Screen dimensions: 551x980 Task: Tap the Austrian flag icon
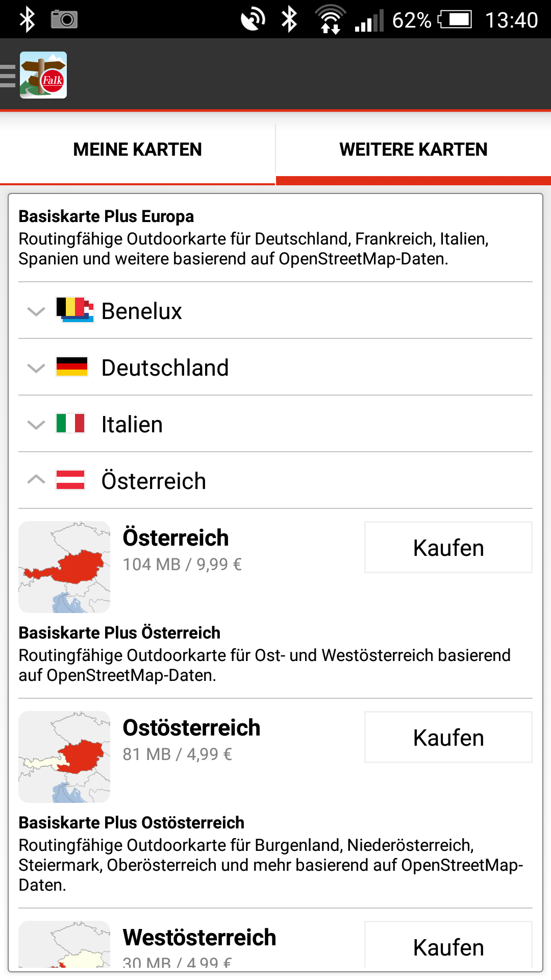pyautogui.click(x=70, y=480)
